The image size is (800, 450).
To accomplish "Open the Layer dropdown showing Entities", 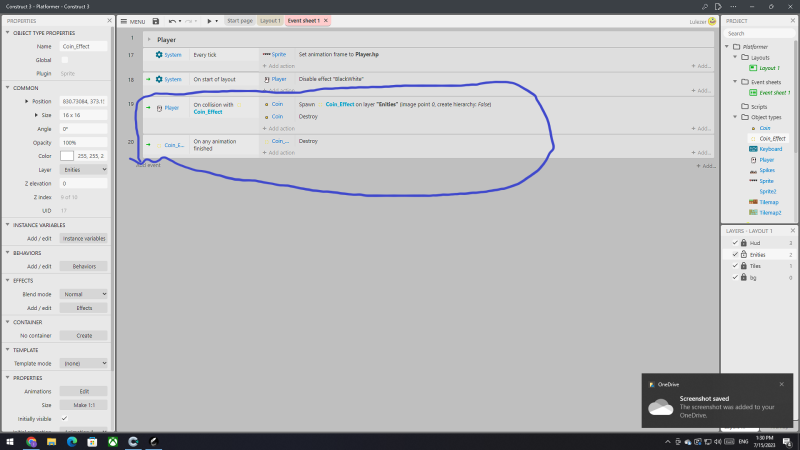I will pos(83,170).
